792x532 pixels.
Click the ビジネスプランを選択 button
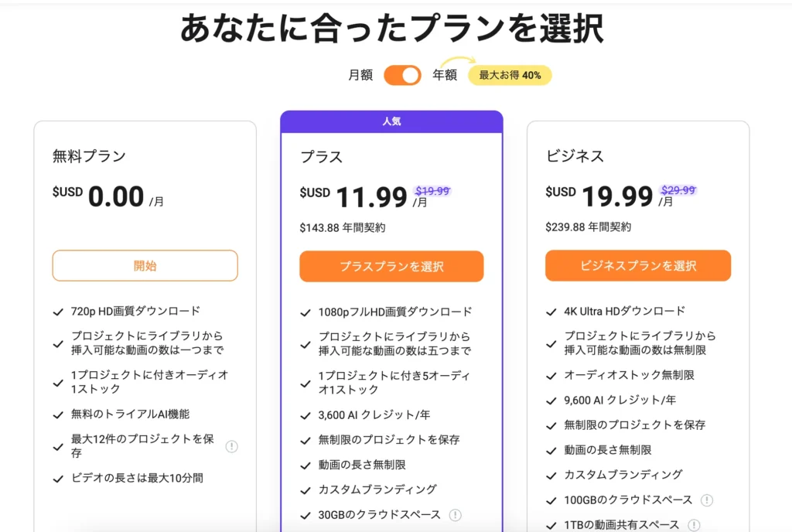click(638, 266)
